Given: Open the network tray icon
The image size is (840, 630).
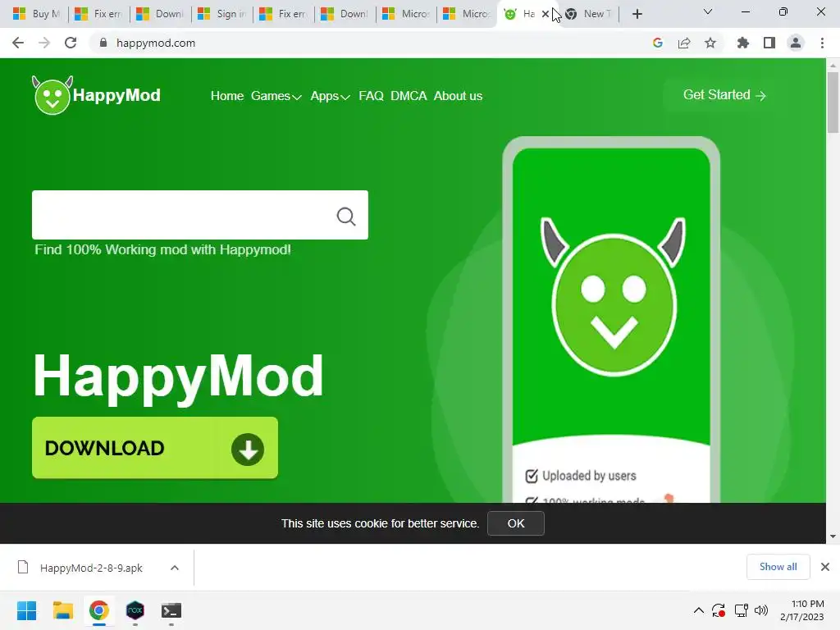Looking at the screenshot, I should click(x=742, y=610).
